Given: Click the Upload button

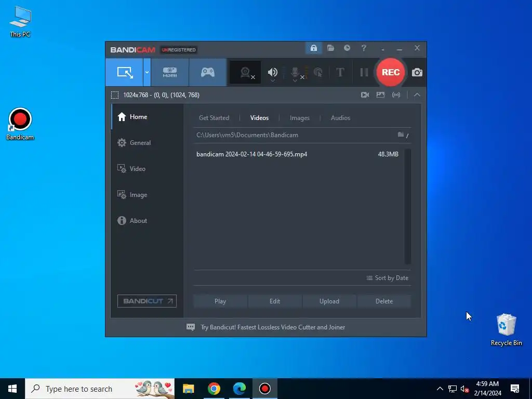Looking at the screenshot, I should 329,301.
